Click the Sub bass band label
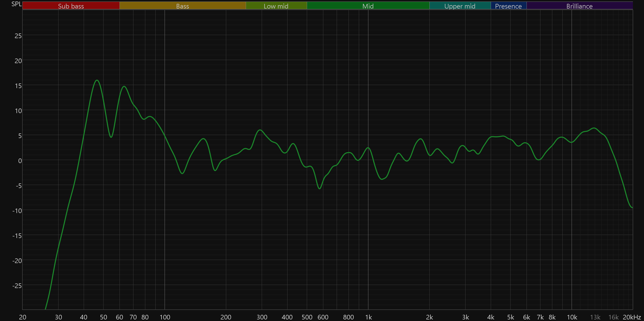Viewport: 644px width, 321px height. 71,6
